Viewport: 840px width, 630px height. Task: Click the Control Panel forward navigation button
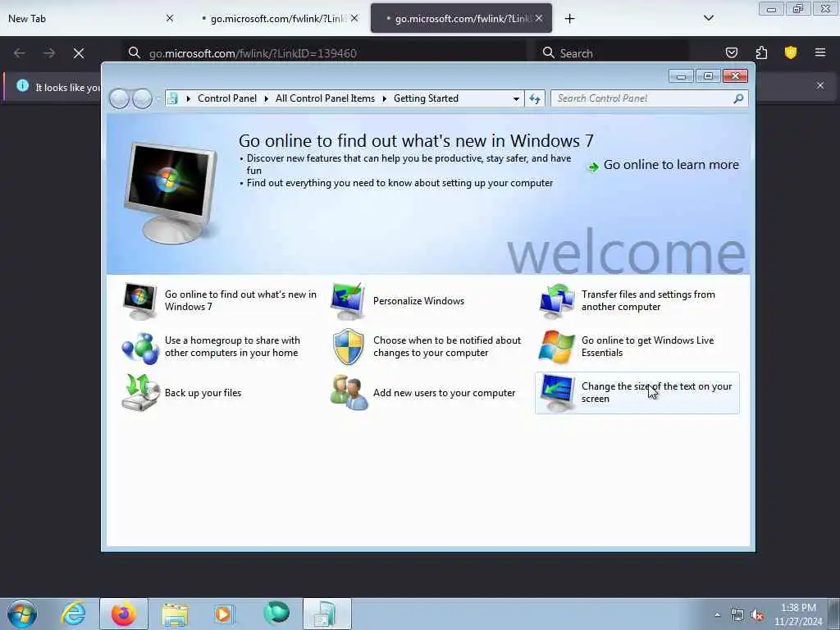pos(142,98)
